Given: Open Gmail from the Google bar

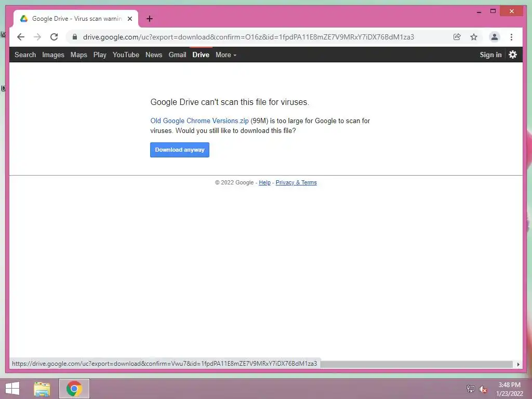Looking at the screenshot, I should click(x=178, y=55).
